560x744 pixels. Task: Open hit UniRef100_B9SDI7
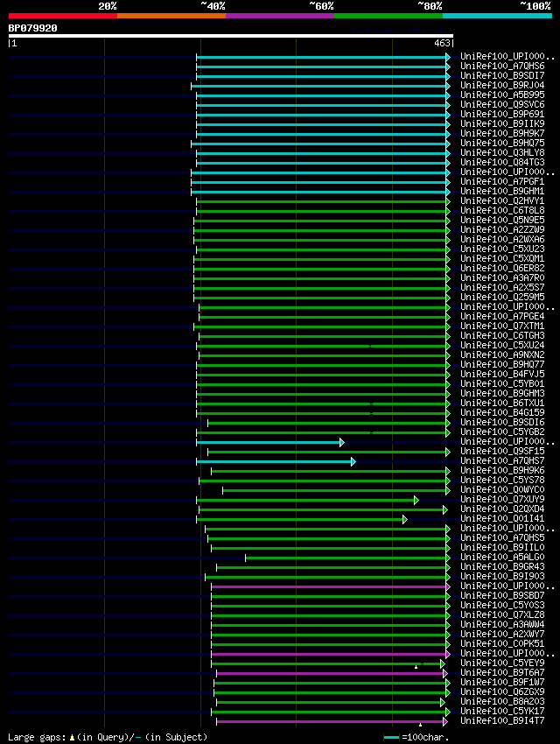(502, 75)
